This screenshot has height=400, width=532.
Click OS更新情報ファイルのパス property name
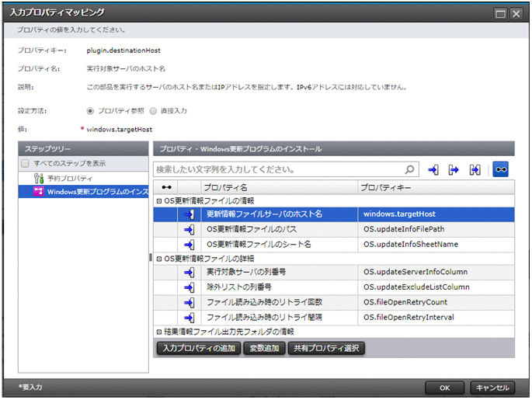(x=252, y=230)
